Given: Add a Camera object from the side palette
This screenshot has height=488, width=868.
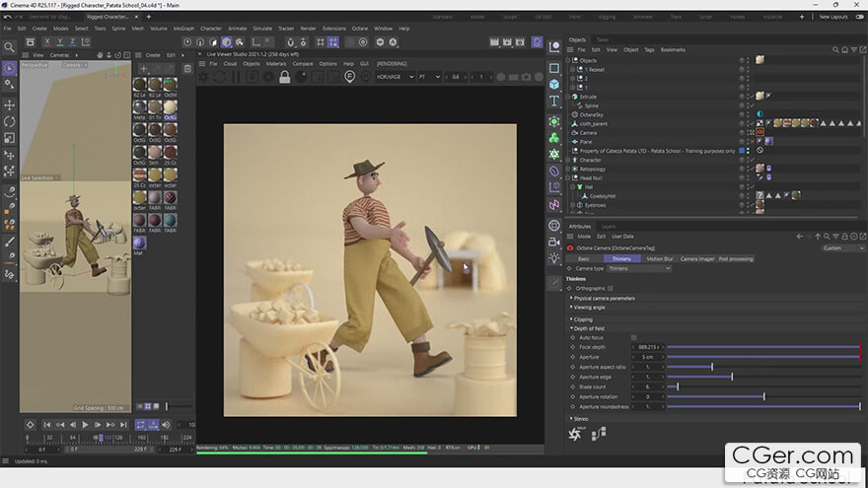Looking at the screenshot, I should coord(554,242).
